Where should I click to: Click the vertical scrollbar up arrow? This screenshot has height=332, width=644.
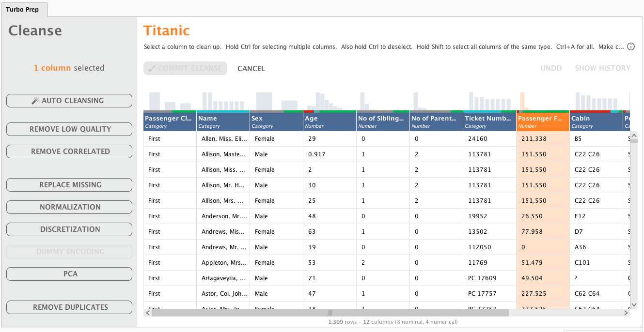634,135
